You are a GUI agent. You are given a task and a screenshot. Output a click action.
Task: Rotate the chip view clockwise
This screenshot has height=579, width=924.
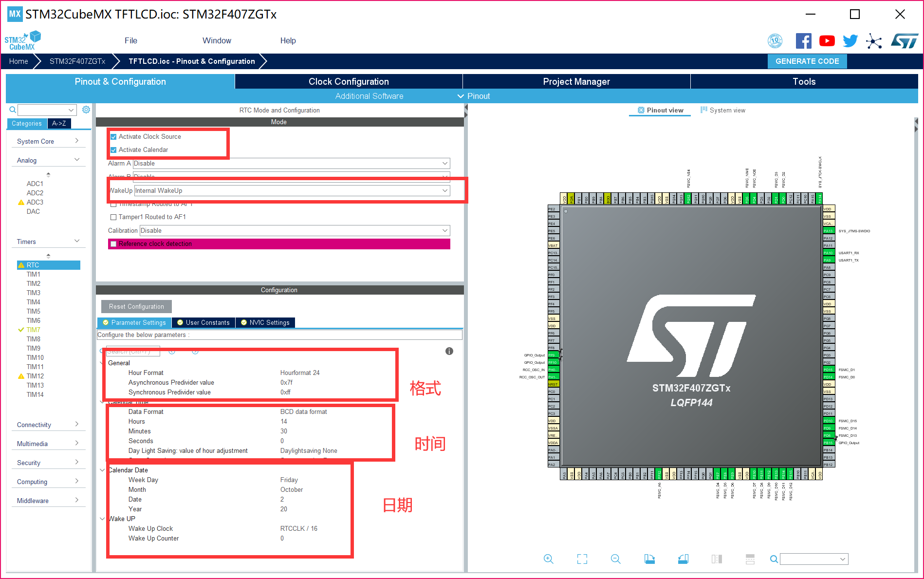click(x=649, y=559)
